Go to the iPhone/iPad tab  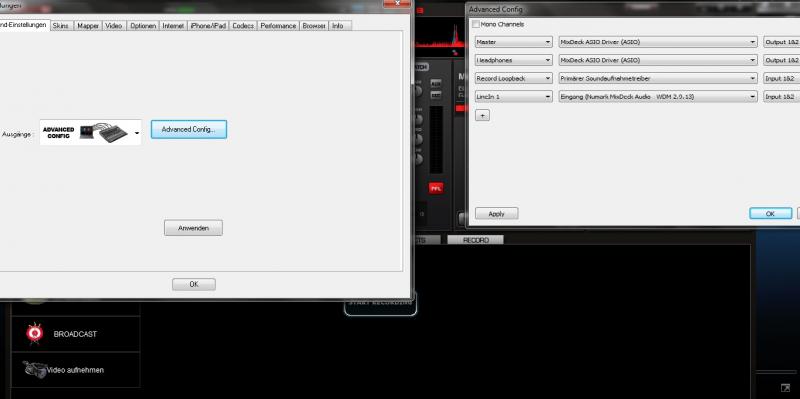coord(208,26)
